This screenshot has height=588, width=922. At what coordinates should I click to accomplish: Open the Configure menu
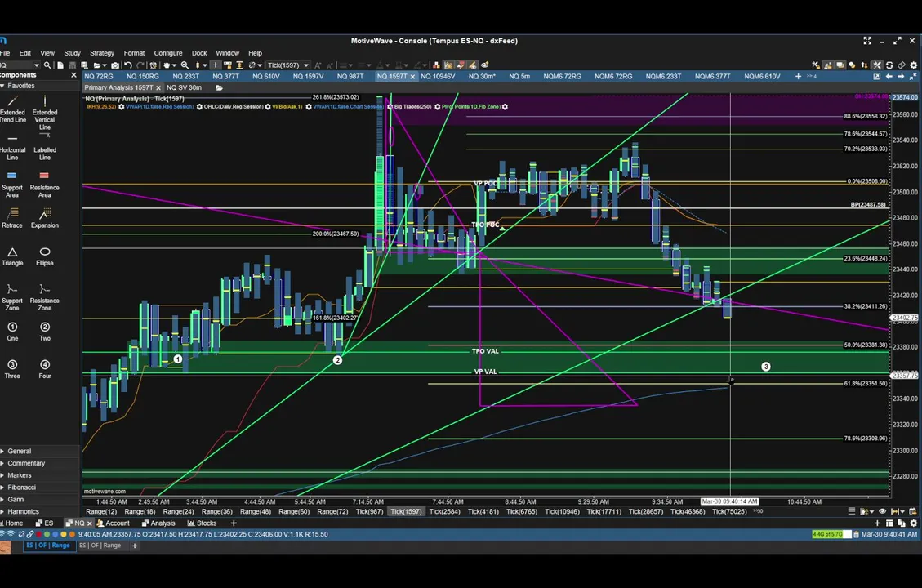[x=168, y=53]
